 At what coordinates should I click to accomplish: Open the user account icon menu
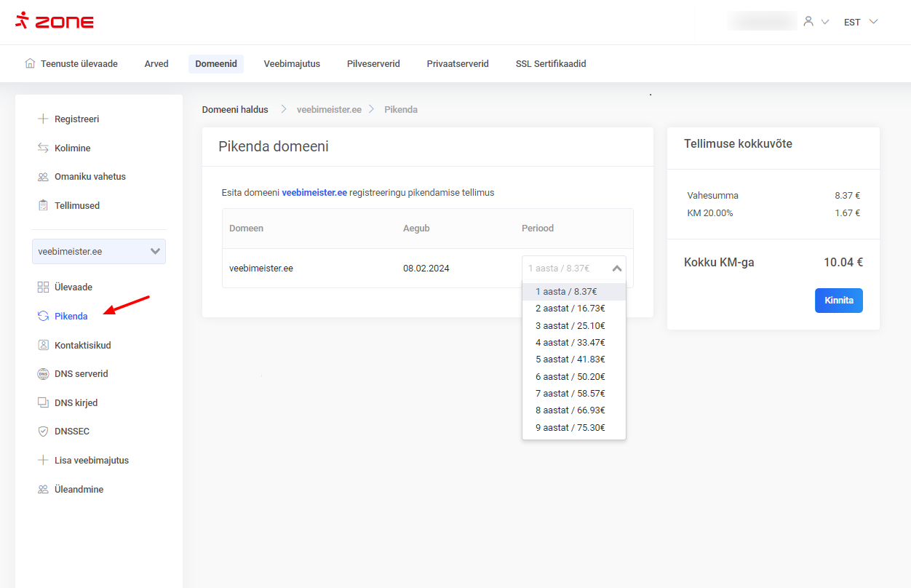(808, 22)
